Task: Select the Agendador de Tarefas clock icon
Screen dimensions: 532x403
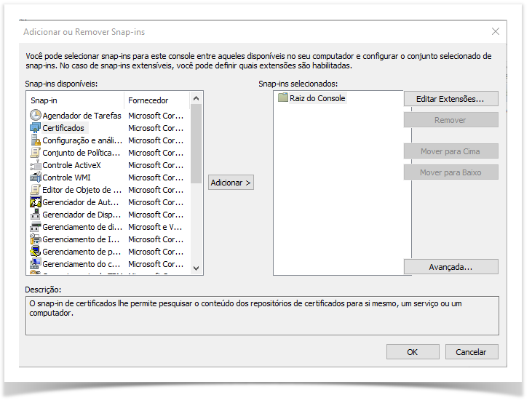Action: point(36,115)
